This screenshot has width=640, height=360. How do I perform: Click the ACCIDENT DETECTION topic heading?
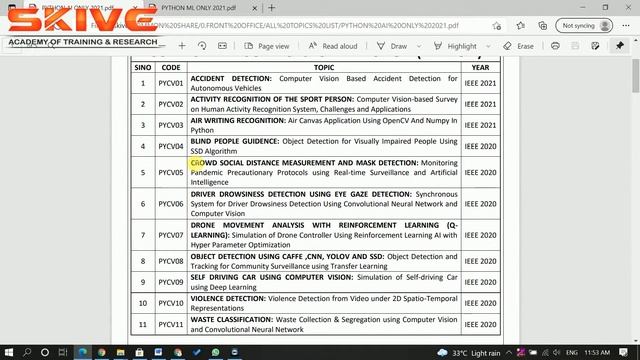pos(231,78)
